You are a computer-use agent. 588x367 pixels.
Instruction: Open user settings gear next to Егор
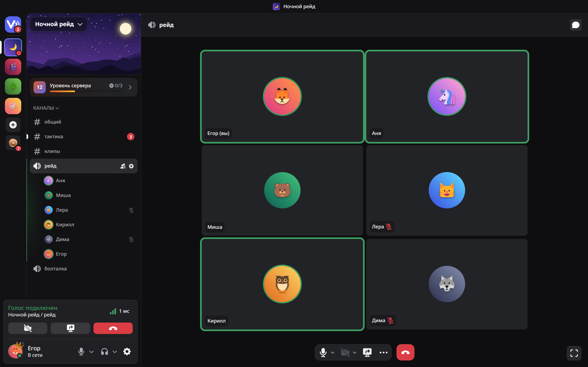(x=127, y=352)
